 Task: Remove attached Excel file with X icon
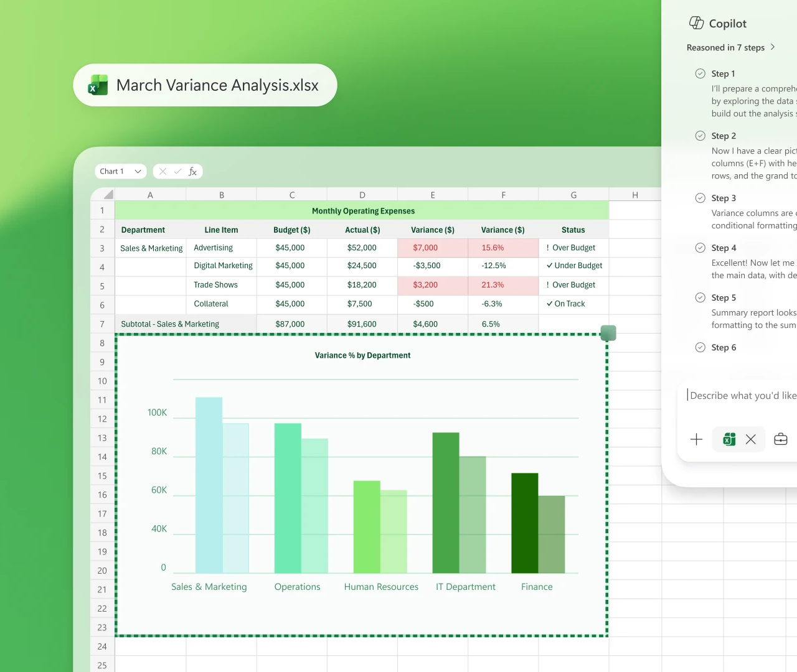click(x=751, y=439)
